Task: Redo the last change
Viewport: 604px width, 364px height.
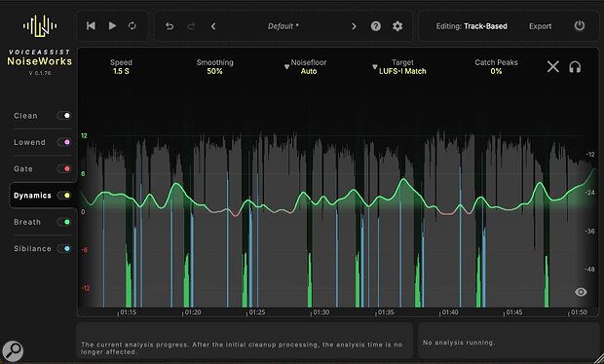Action: click(x=191, y=26)
